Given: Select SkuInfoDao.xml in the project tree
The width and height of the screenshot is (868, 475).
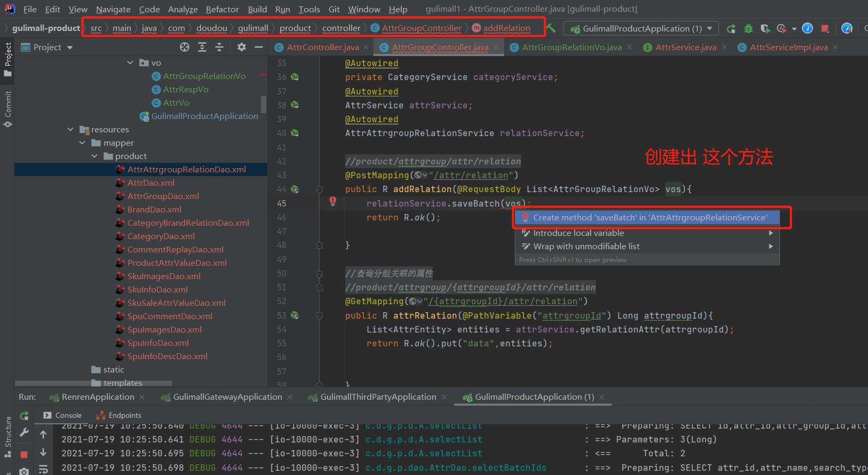Looking at the screenshot, I should pyautogui.click(x=157, y=289).
